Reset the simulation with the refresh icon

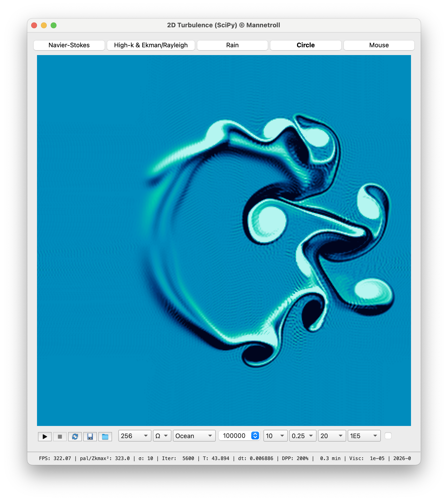tap(75, 436)
